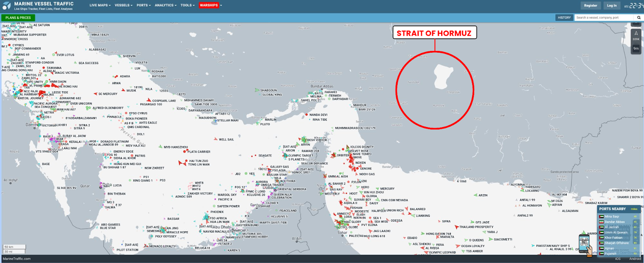
Task: Click the SHABGOUN green vessel marker
Action: click(257, 90)
